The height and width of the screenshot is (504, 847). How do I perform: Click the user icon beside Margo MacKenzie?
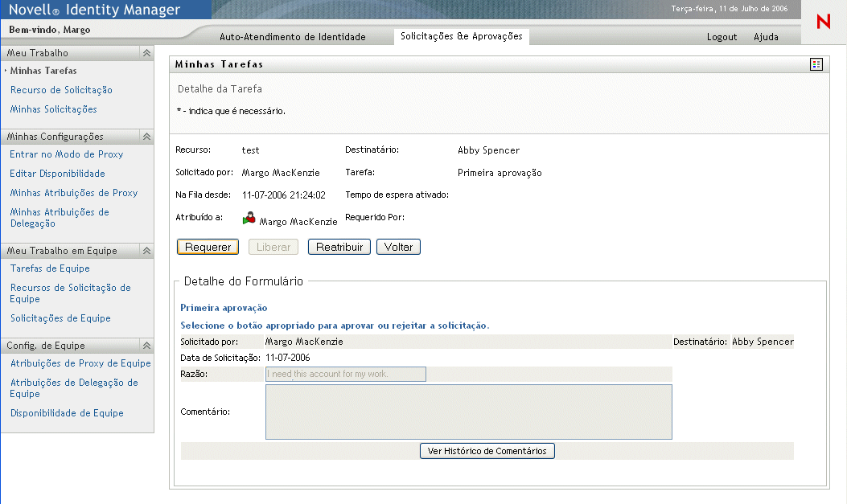pos(249,218)
